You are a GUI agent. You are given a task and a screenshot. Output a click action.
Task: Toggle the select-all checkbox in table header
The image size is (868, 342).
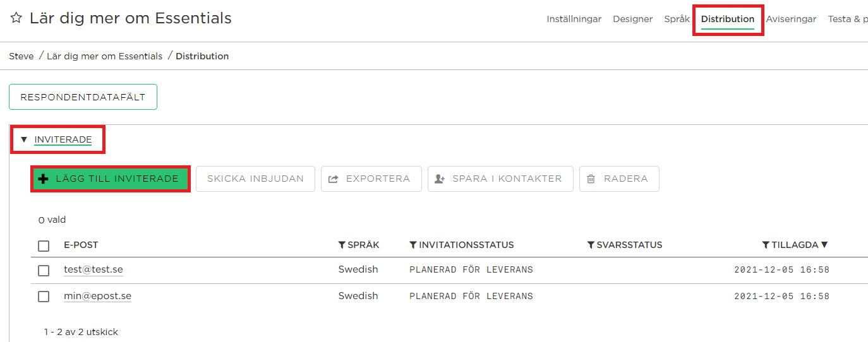click(44, 245)
